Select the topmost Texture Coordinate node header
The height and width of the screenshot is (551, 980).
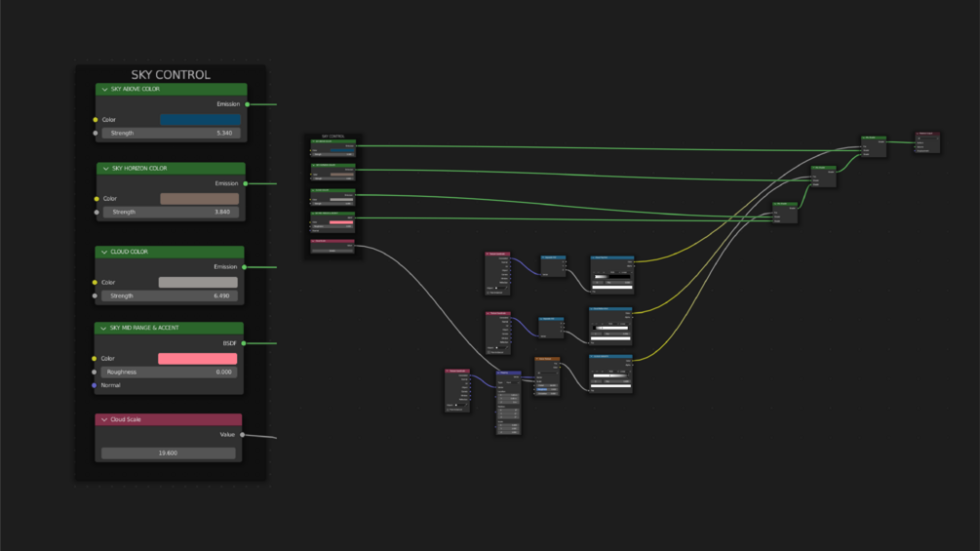[497, 254]
